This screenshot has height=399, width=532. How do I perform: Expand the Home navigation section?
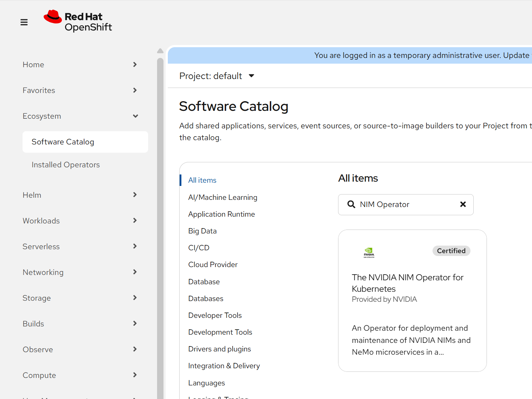(x=80, y=65)
